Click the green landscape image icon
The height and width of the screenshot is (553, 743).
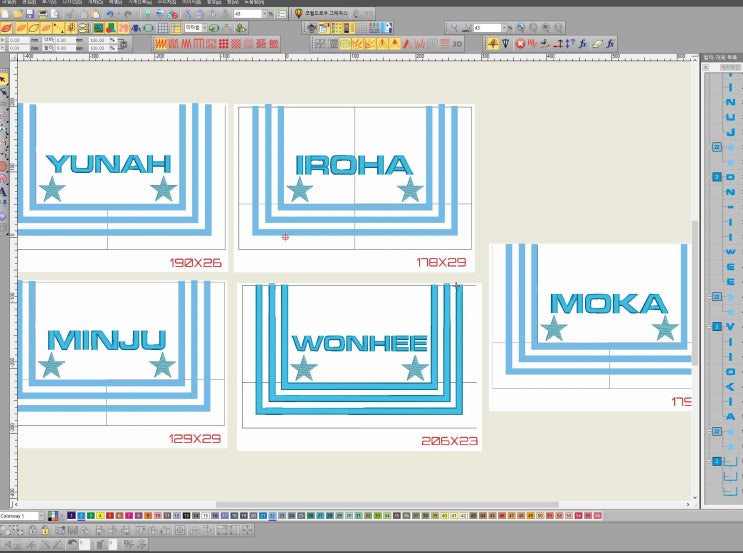pos(98,28)
